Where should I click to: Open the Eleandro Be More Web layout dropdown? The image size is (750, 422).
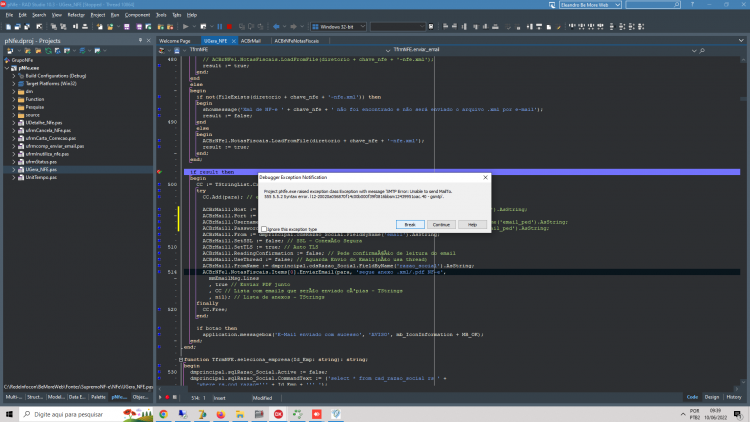click(x=590, y=5)
